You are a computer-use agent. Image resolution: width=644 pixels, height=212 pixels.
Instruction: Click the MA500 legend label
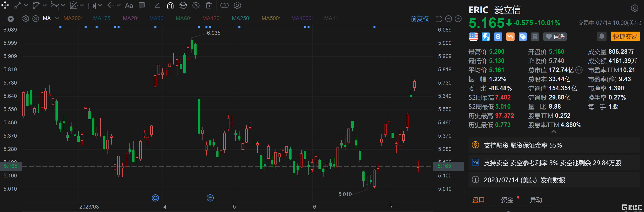coord(271,18)
